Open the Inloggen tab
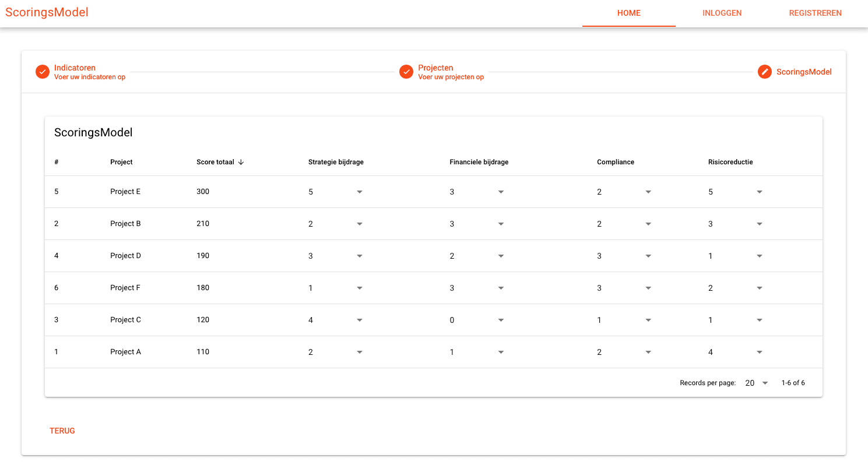868x465 pixels. [x=722, y=13]
